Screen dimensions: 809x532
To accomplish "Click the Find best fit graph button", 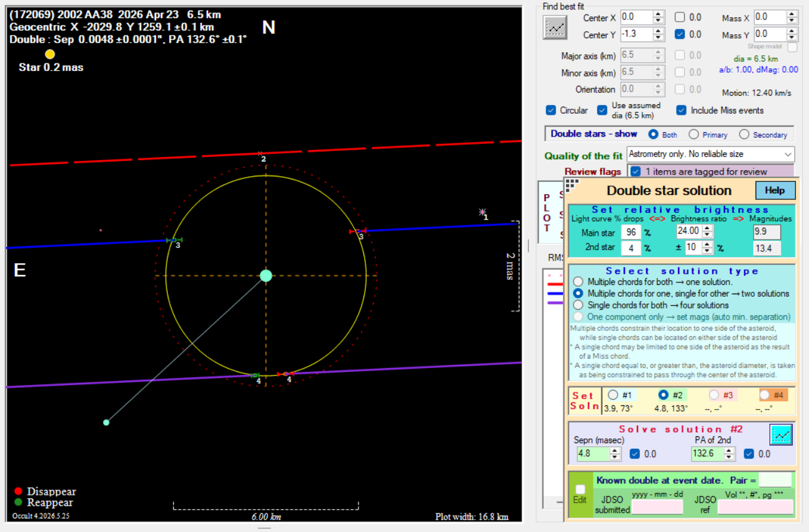I will pos(555,28).
